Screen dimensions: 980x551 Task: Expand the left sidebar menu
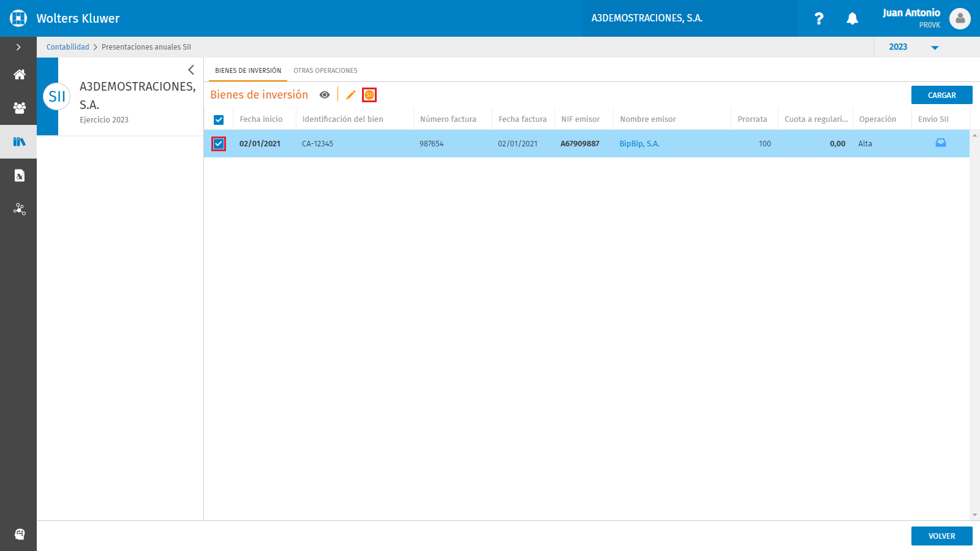[x=18, y=47]
